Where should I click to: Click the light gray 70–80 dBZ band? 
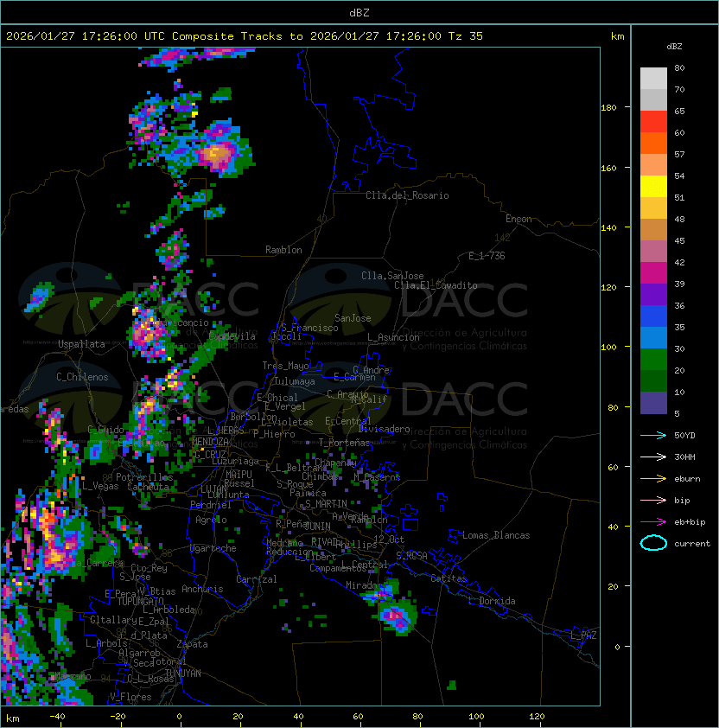point(653,79)
